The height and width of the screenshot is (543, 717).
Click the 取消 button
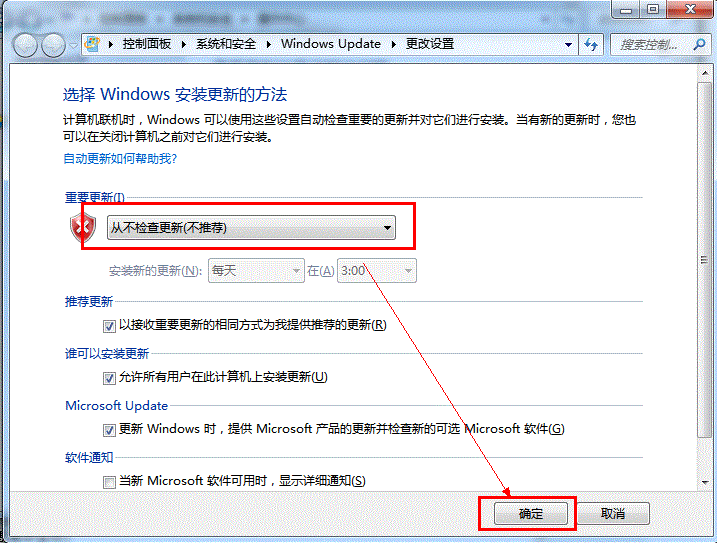coord(613,513)
